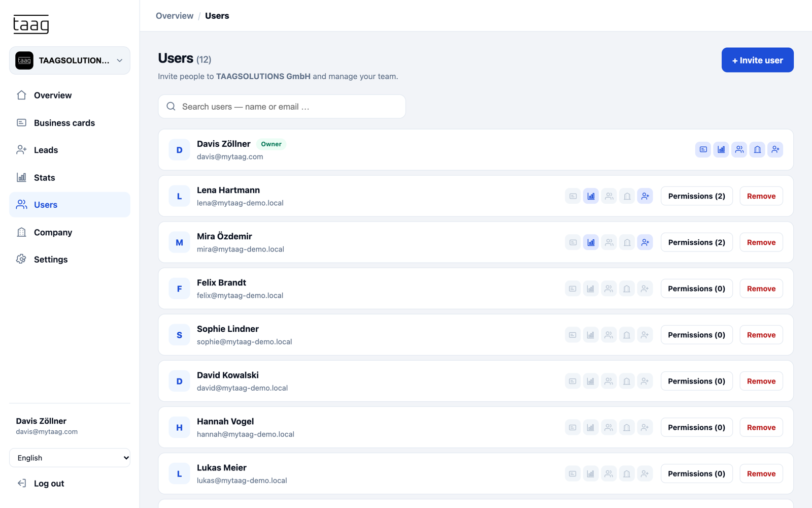Click Davis Zöllner's company permission icon

pyautogui.click(x=757, y=149)
